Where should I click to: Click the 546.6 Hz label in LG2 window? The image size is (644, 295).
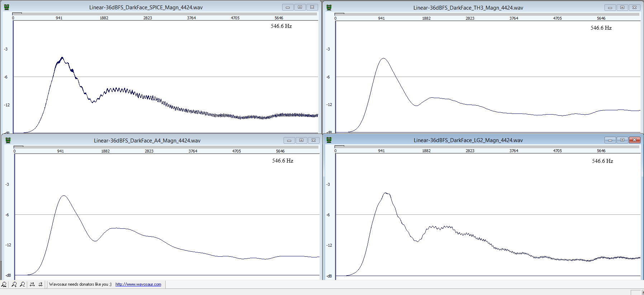pyautogui.click(x=602, y=161)
